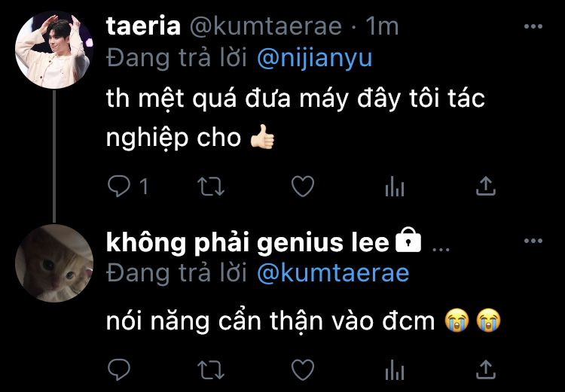Open taeria's profile picture
The image size is (565, 392).
(54, 50)
